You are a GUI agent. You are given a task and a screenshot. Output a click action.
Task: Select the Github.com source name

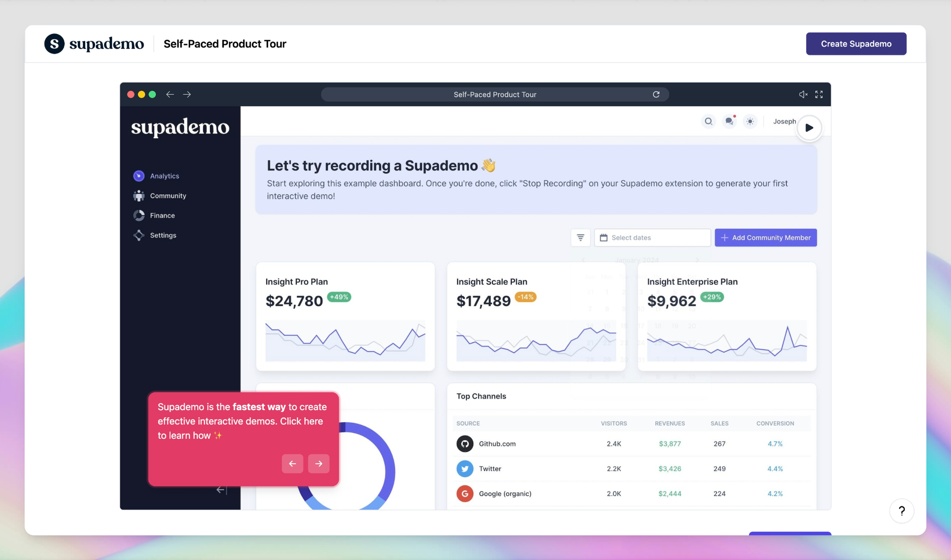(x=497, y=444)
